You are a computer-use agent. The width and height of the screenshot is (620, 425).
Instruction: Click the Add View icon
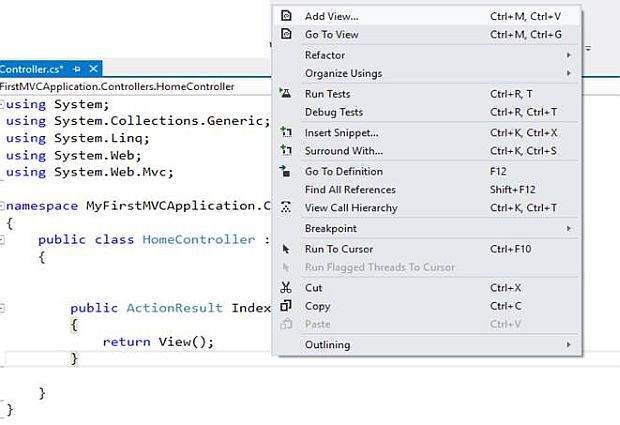coord(286,16)
